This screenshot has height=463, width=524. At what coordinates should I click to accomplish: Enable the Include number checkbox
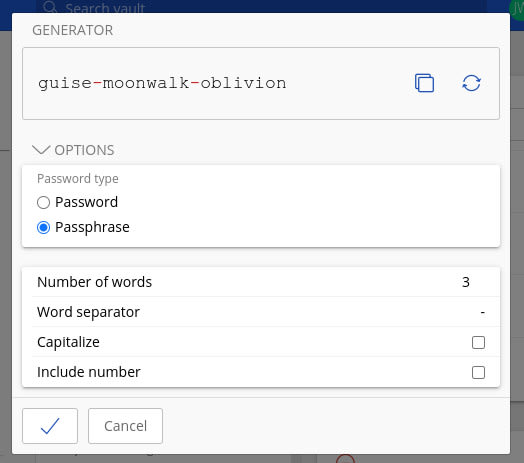(x=478, y=372)
